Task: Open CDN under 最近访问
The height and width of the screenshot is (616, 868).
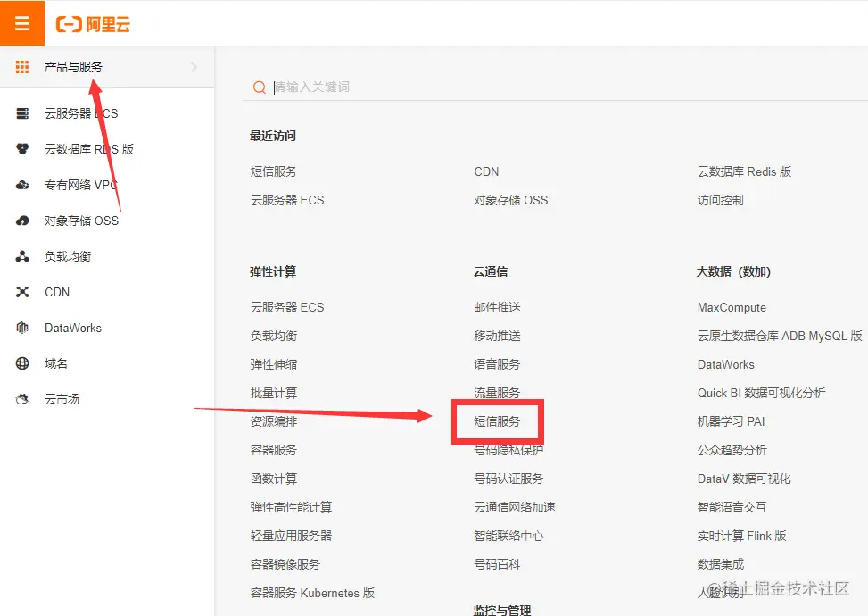Action: click(486, 171)
